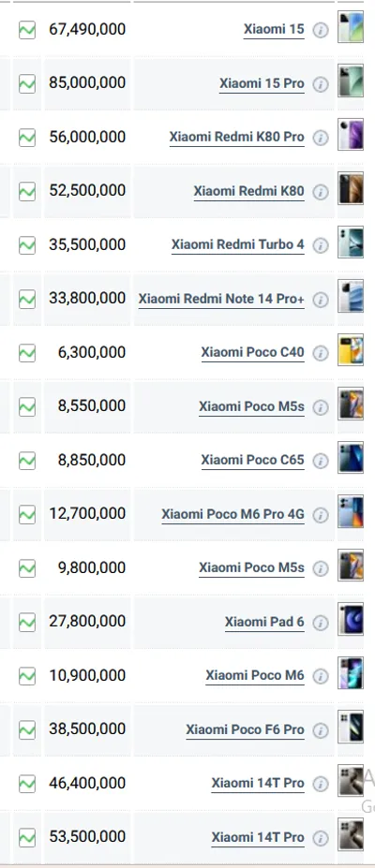Open Xiaomi 14T Pro link priced 46,400,000
375x868 pixels.
click(x=258, y=784)
